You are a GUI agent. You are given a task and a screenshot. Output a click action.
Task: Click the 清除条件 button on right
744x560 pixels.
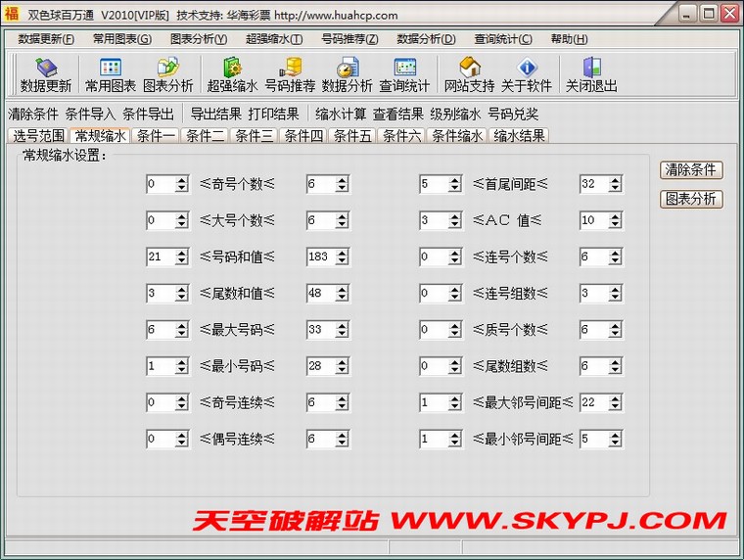[x=692, y=169]
